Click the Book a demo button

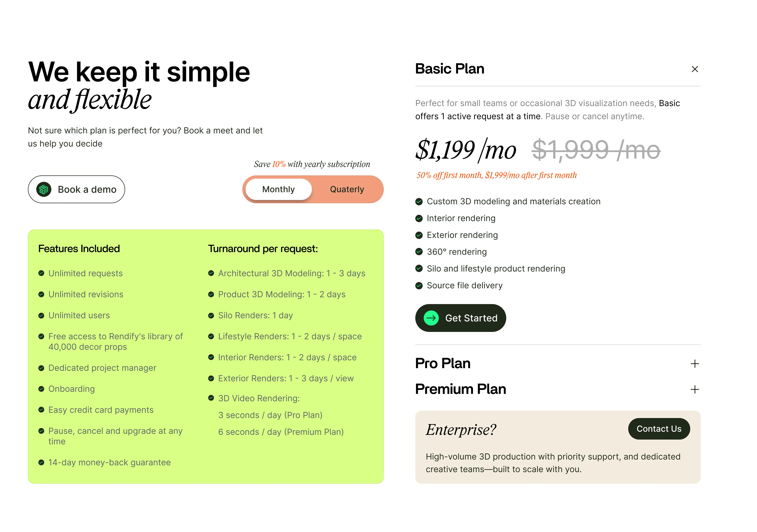tap(77, 189)
